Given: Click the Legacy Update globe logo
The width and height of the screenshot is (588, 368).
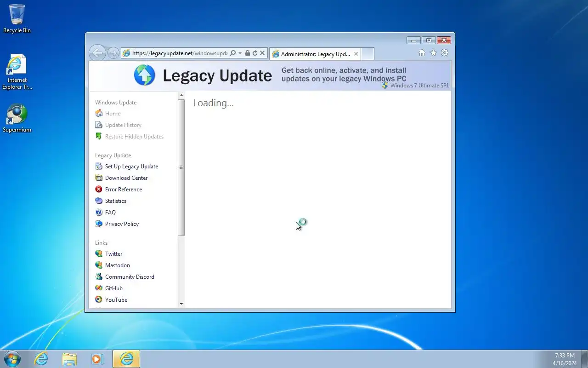Looking at the screenshot, I should [145, 75].
